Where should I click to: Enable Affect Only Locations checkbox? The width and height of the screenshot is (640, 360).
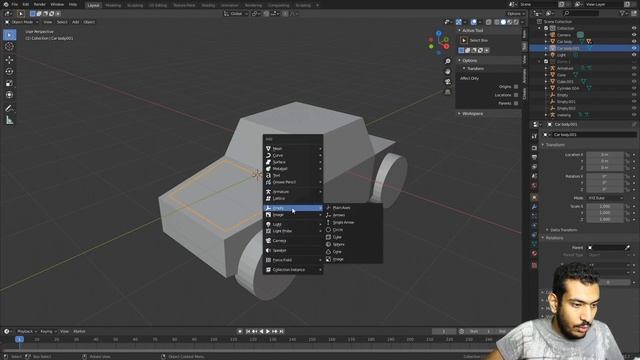click(516, 95)
